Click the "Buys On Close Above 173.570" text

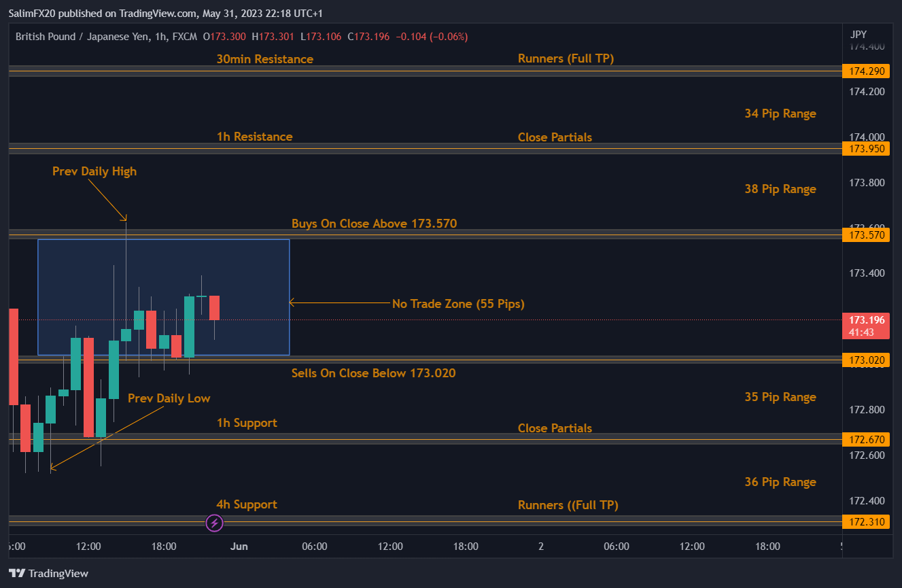(x=374, y=224)
